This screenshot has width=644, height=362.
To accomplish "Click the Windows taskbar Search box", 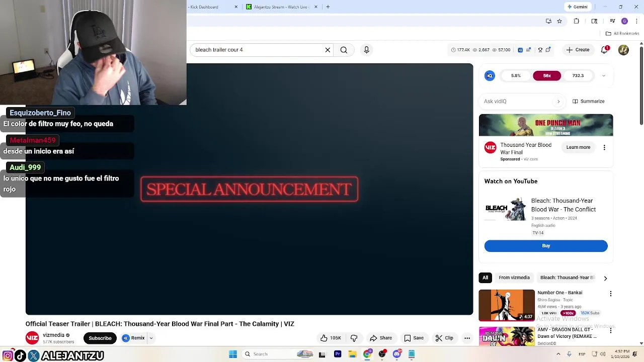I will (x=278, y=354).
